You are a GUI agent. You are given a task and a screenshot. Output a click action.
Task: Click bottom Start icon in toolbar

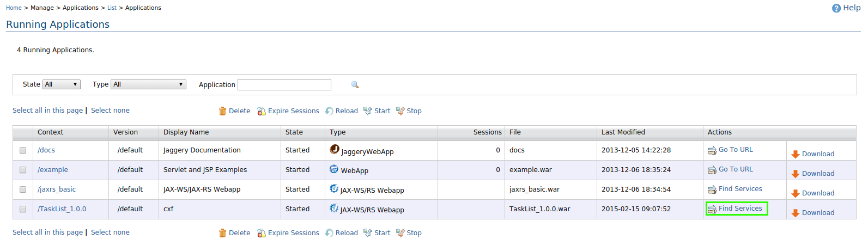click(x=368, y=233)
